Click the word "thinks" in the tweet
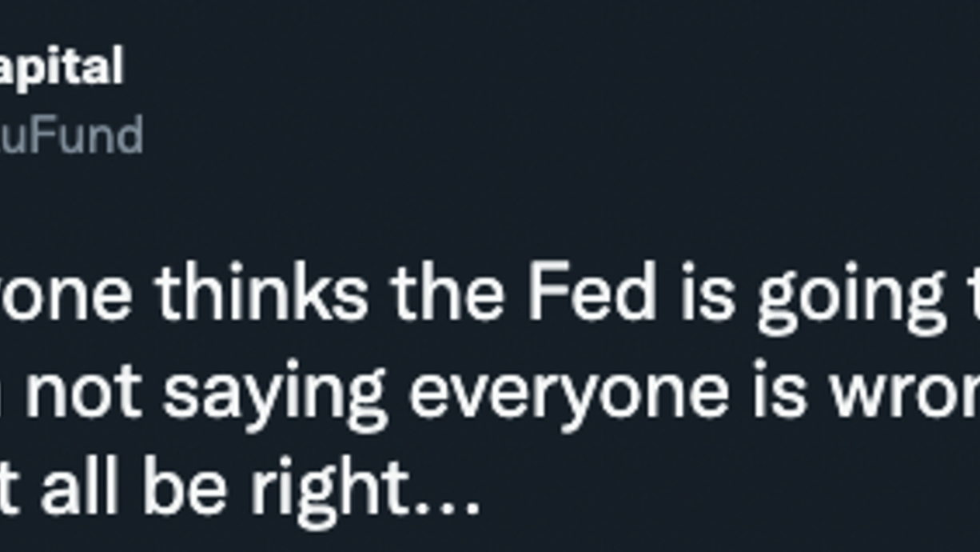The width and height of the screenshot is (980, 552). tap(261, 294)
